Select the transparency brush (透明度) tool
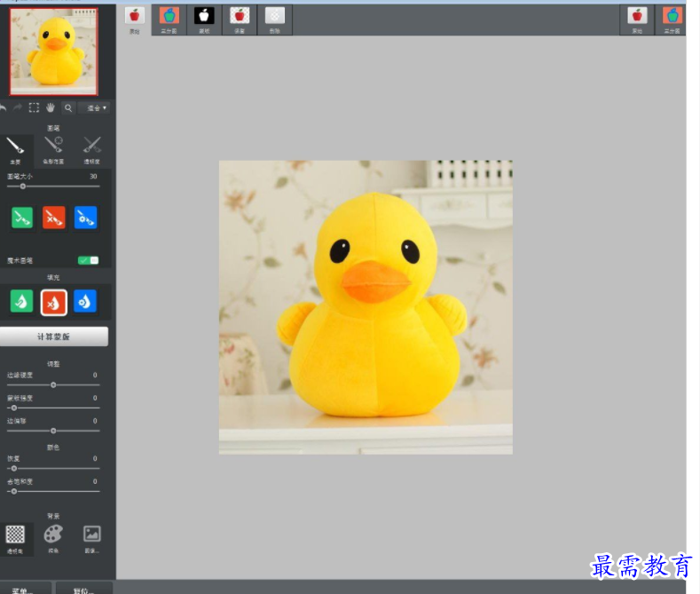 pyautogui.click(x=91, y=151)
